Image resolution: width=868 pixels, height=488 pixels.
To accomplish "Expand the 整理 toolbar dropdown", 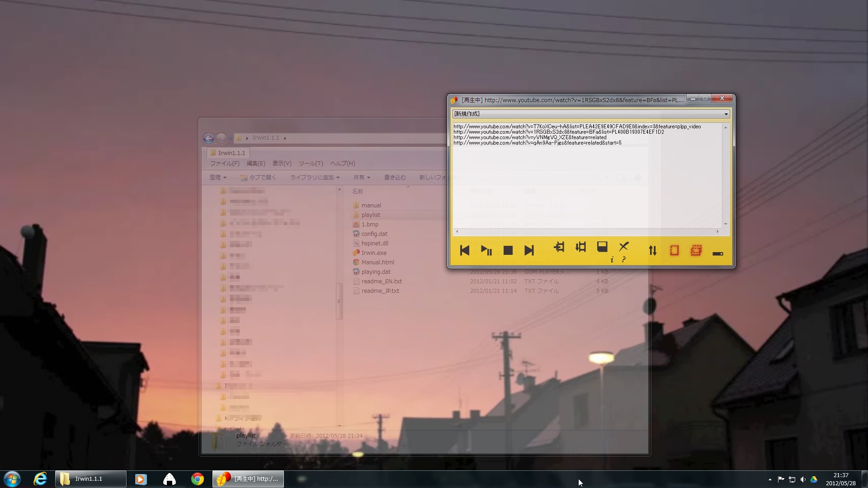I will (x=218, y=178).
